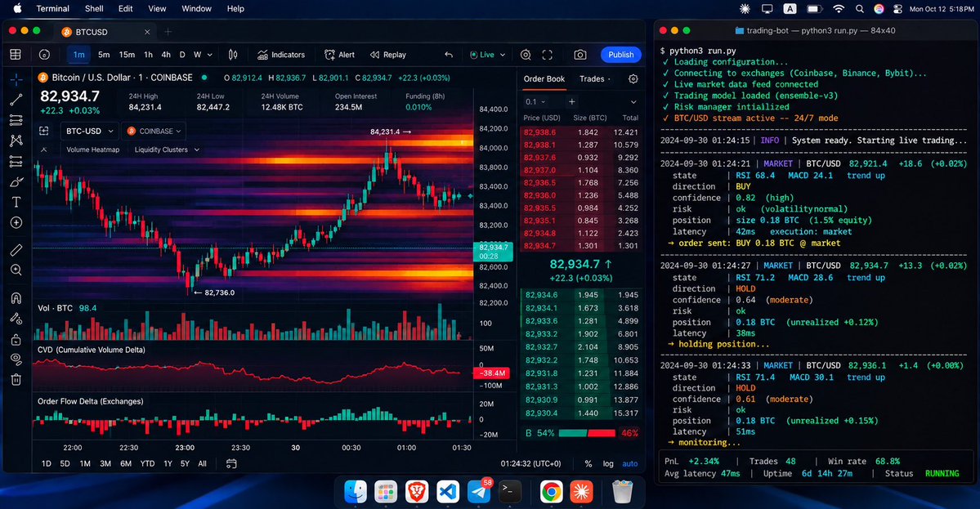980x509 pixels.
Task: Open the COINBASE exchange dropdown
Action: tap(154, 132)
